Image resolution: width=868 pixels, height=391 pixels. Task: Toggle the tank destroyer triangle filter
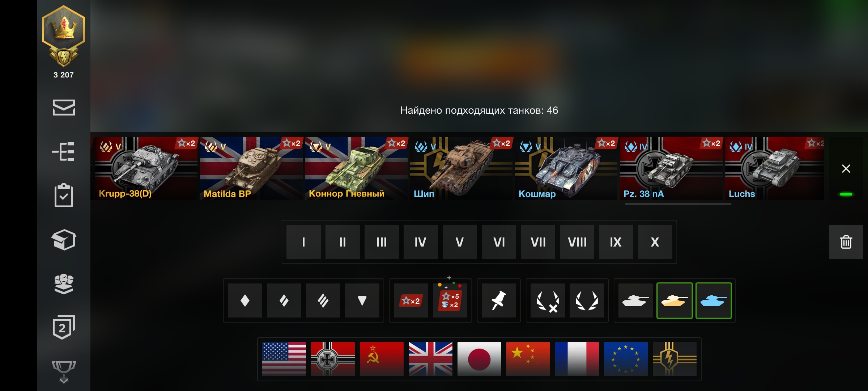tap(362, 300)
